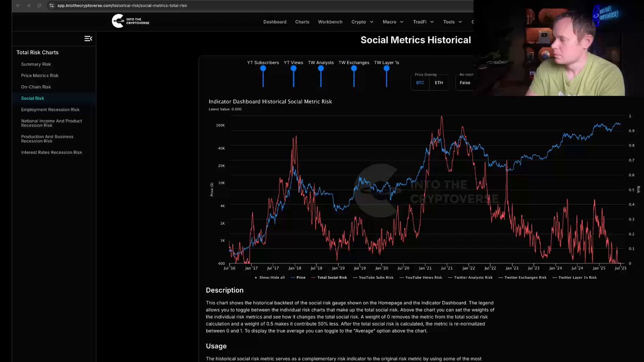Open National Income And Product Recession Risk
This screenshot has width=644, height=362.
point(52,123)
